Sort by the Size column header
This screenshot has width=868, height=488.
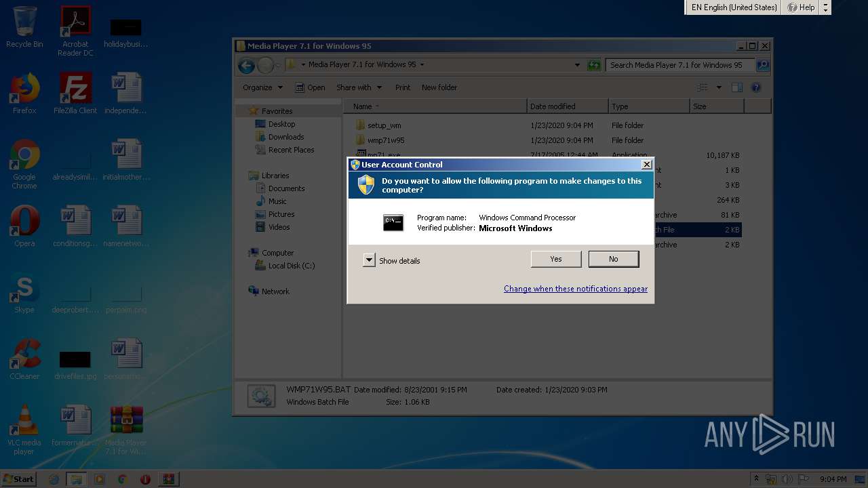(717, 106)
